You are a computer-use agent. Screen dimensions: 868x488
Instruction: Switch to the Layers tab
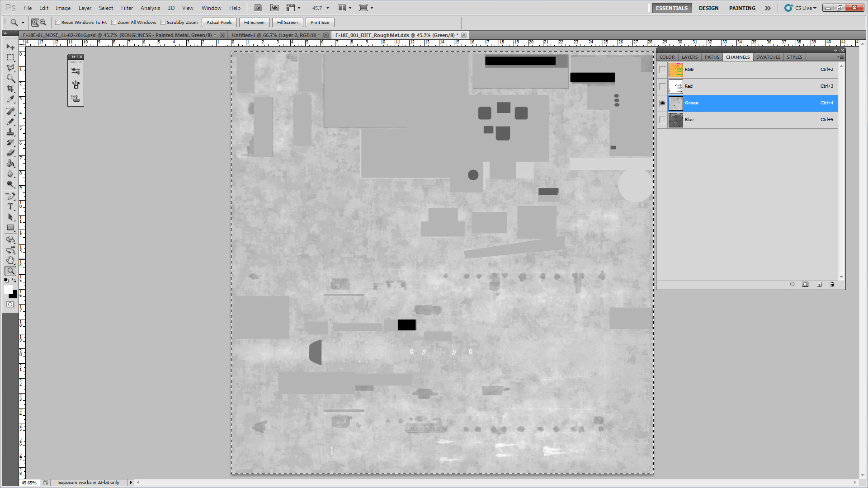coord(689,57)
